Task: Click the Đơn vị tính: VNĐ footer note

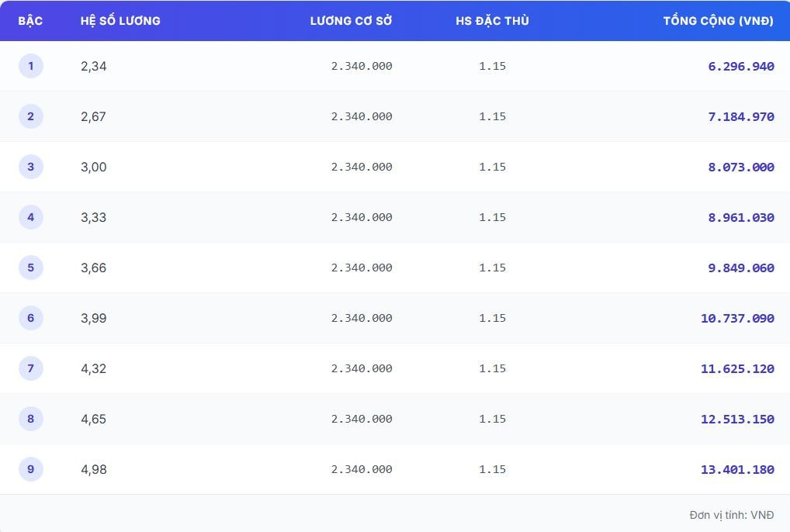Action: pos(731,515)
